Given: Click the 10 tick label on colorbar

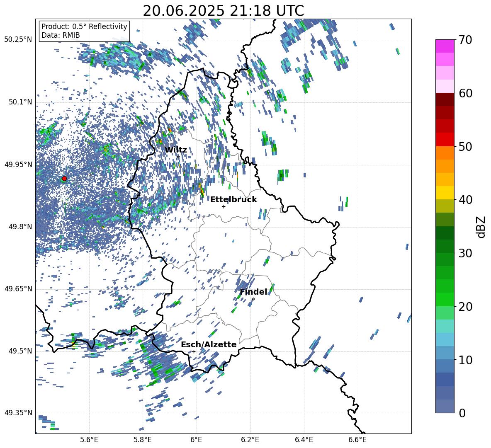Looking at the screenshot, I should coord(465,360).
